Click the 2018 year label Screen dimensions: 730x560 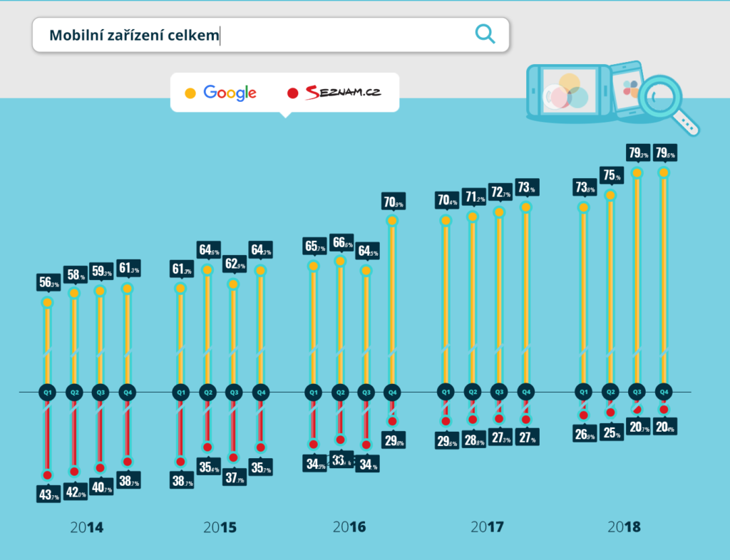624,527
